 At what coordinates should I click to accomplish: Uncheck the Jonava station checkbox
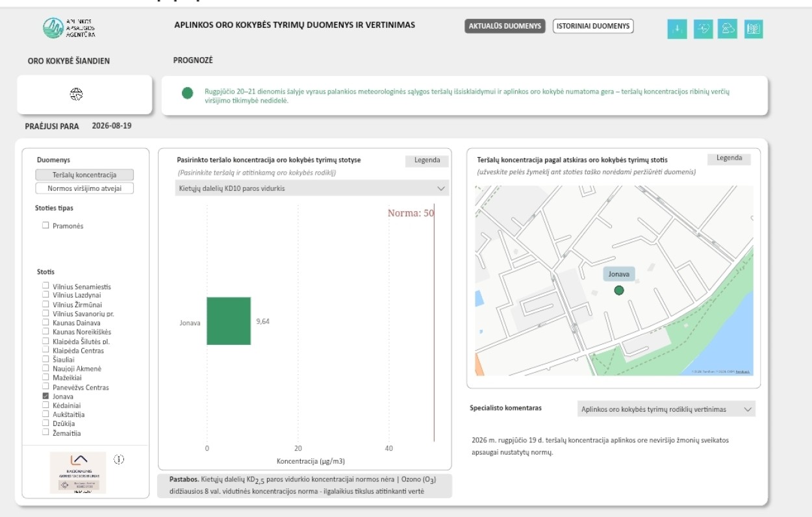[x=45, y=396]
